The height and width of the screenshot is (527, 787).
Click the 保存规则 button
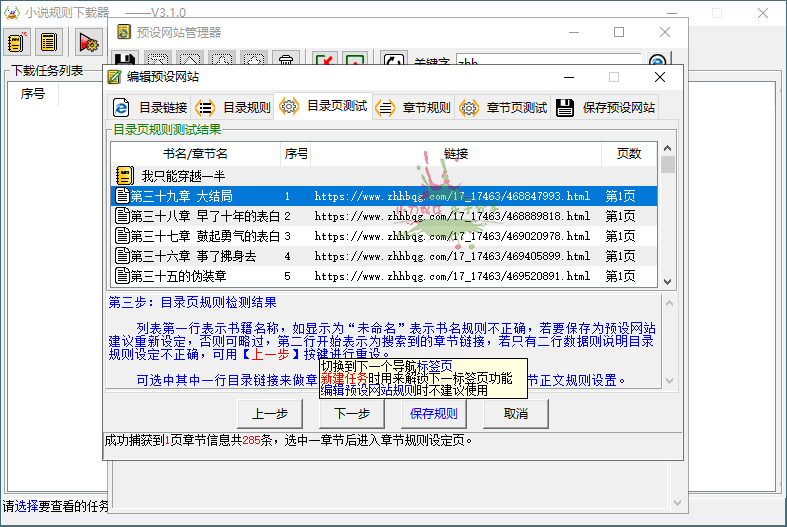tap(433, 414)
